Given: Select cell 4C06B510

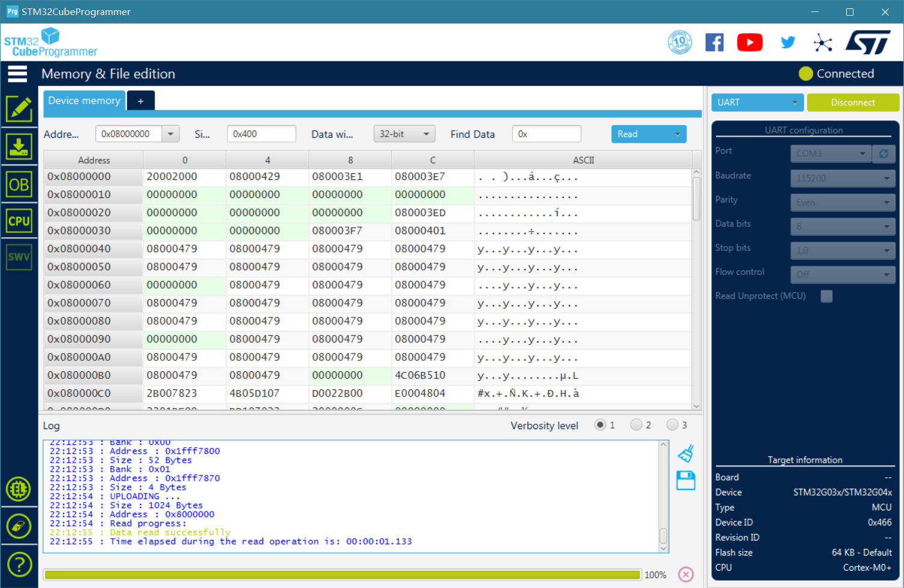Looking at the screenshot, I should click(433, 375).
